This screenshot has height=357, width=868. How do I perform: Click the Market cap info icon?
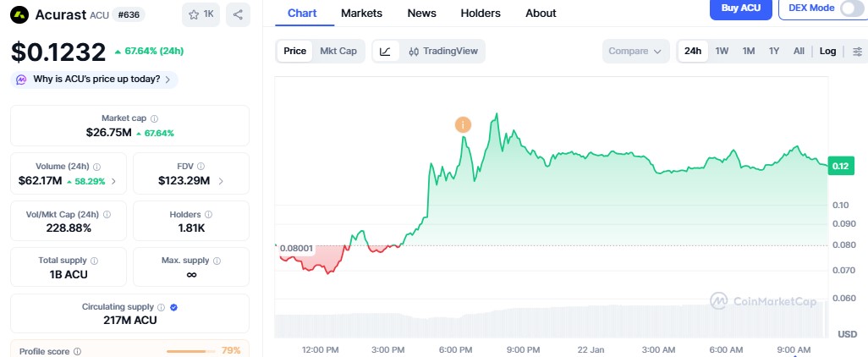coord(154,118)
